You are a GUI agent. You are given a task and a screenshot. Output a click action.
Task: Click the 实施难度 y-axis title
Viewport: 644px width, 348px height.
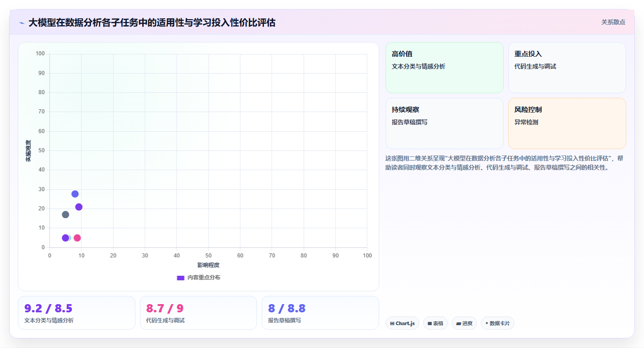[28, 151]
